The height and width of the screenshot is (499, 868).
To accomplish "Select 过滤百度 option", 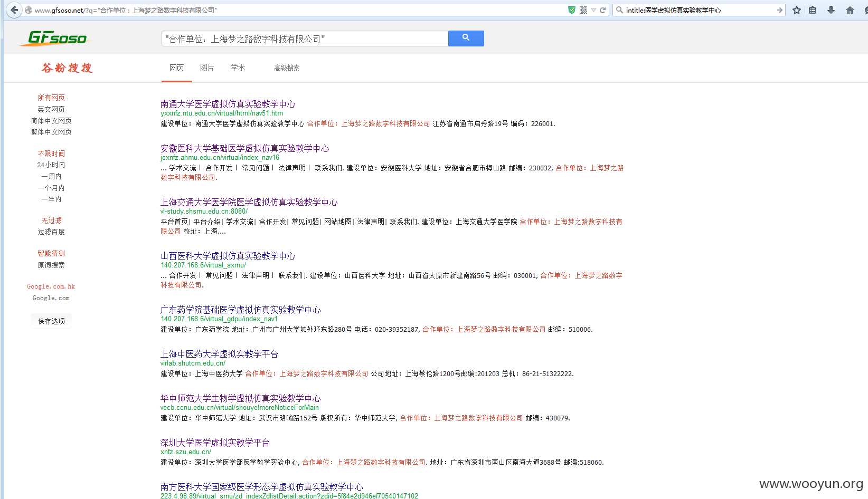I will pyautogui.click(x=51, y=232).
